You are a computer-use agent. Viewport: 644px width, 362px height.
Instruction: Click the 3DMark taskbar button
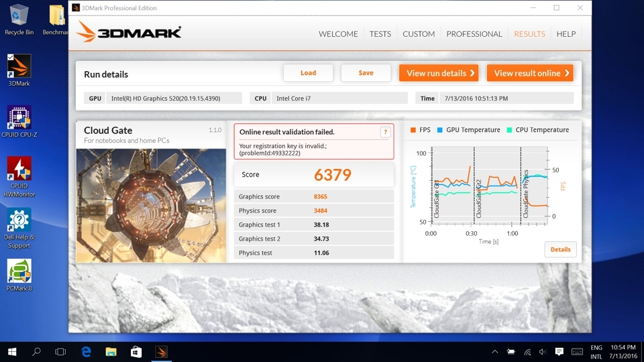point(161,352)
